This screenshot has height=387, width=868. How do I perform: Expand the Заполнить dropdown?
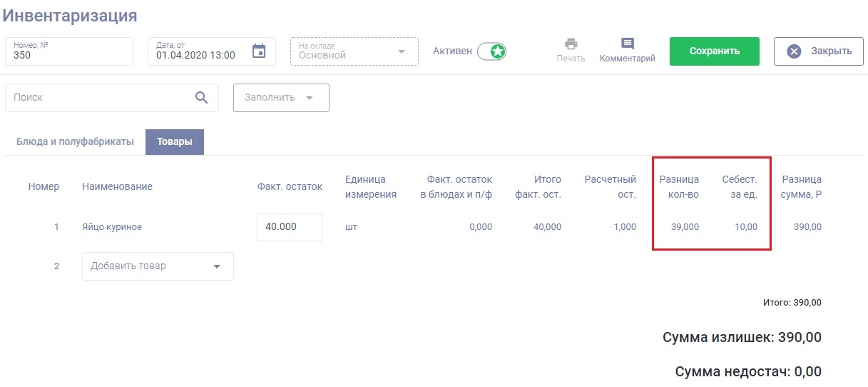point(281,98)
